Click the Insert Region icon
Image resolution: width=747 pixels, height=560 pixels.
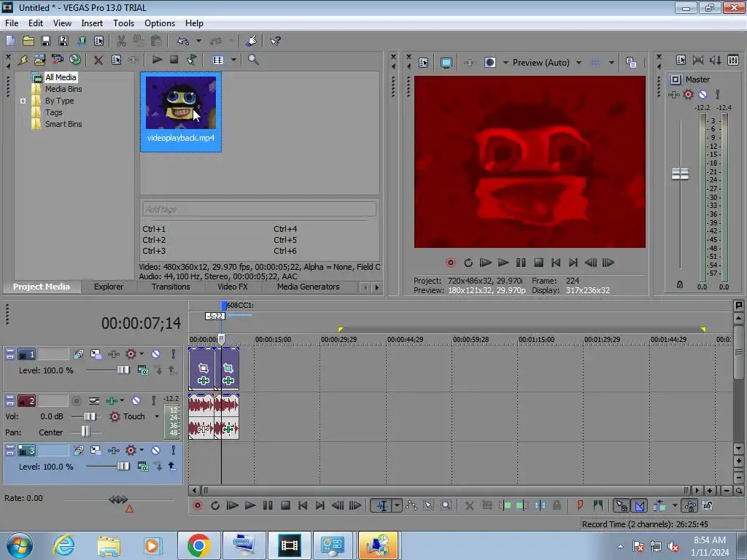[x=598, y=506]
